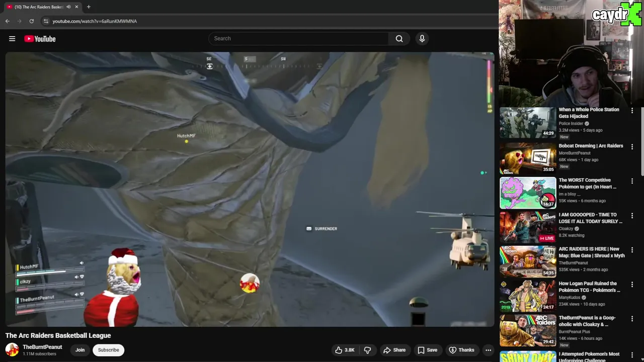Open 'When a Whole Police Station' thumbnail

pyautogui.click(x=528, y=123)
